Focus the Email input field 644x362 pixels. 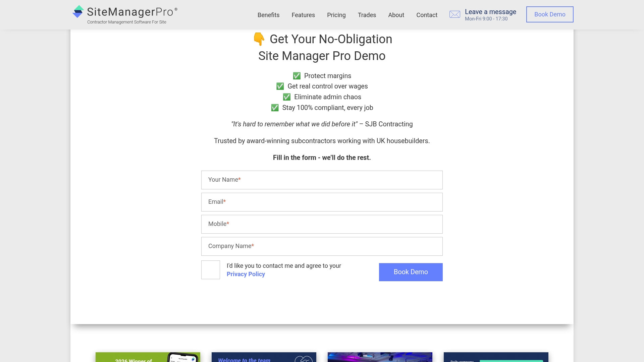[x=322, y=202]
